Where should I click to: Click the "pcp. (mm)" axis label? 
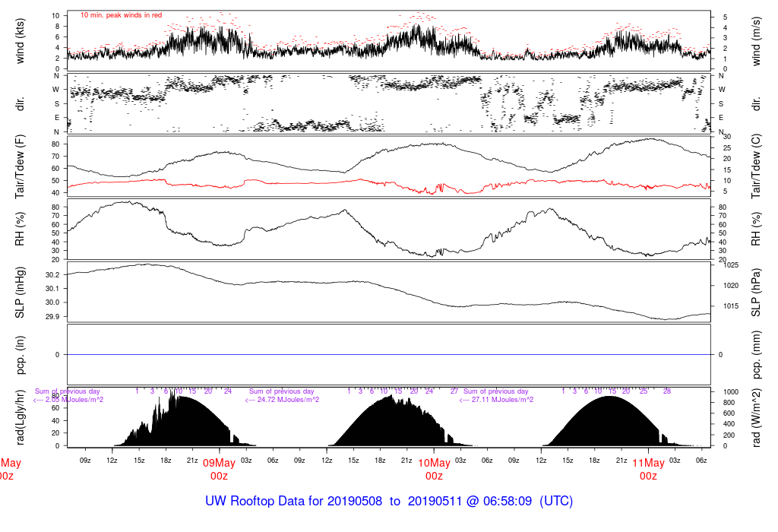756,355
